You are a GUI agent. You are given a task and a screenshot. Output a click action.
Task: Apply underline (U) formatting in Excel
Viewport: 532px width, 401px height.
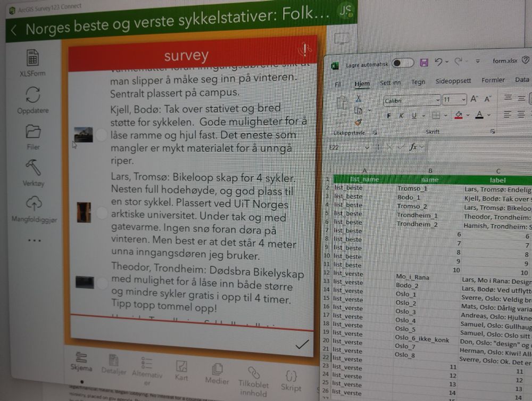[414, 116]
